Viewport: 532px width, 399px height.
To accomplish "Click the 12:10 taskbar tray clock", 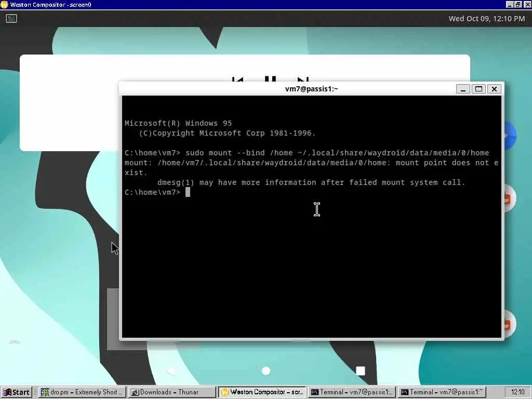I will tap(517, 392).
